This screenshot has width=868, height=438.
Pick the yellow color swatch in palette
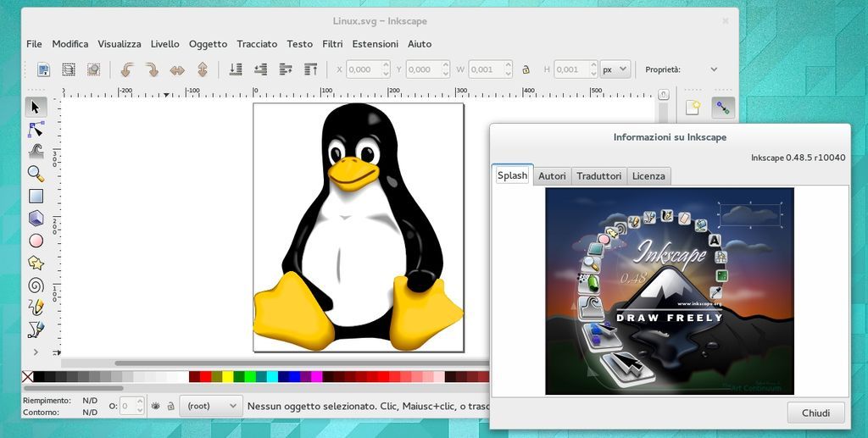pyautogui.click(x=227, y=377)
